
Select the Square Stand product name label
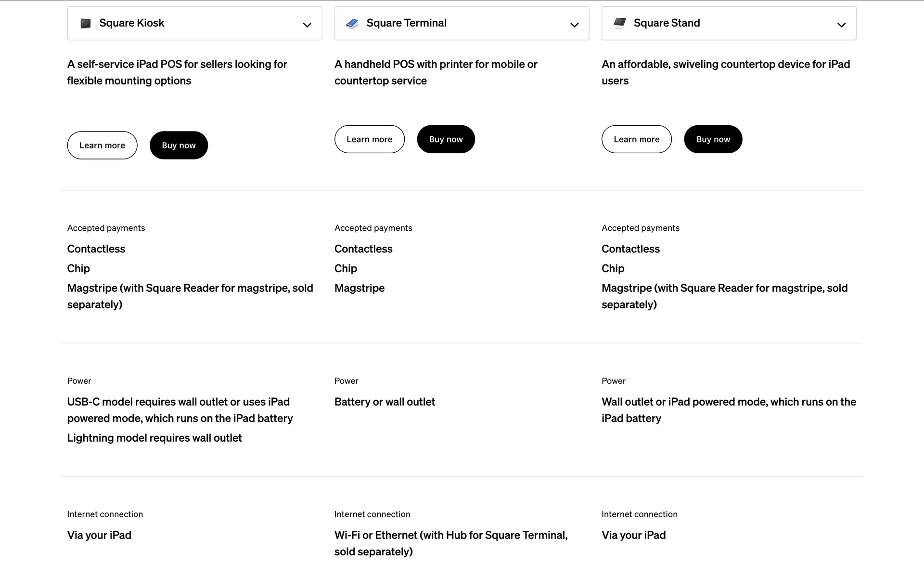[667, 23]
